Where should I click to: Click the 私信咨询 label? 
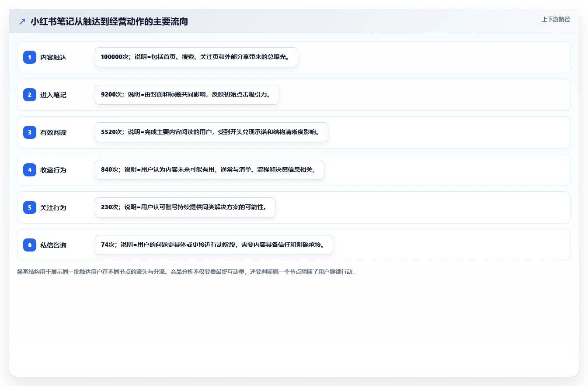[53, 245]
